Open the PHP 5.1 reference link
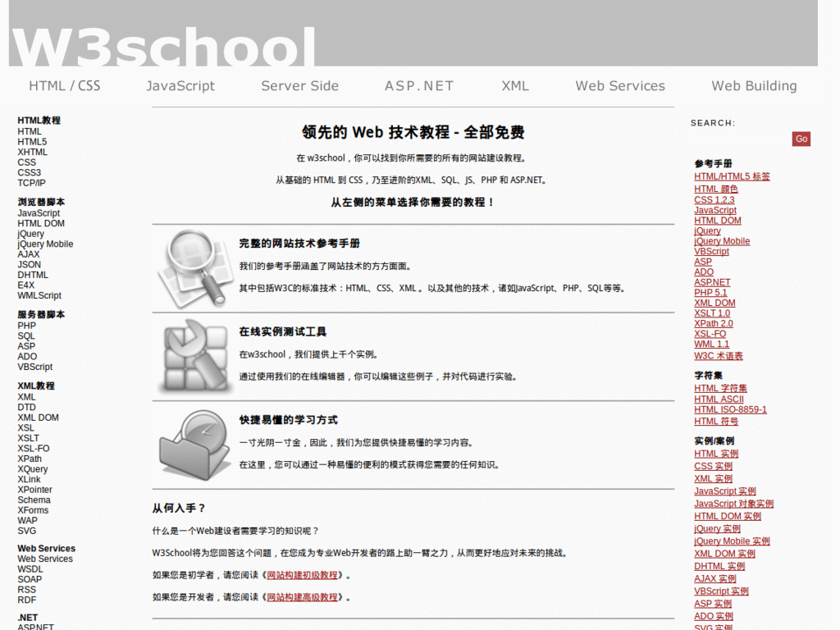 [x=710, y=292]
